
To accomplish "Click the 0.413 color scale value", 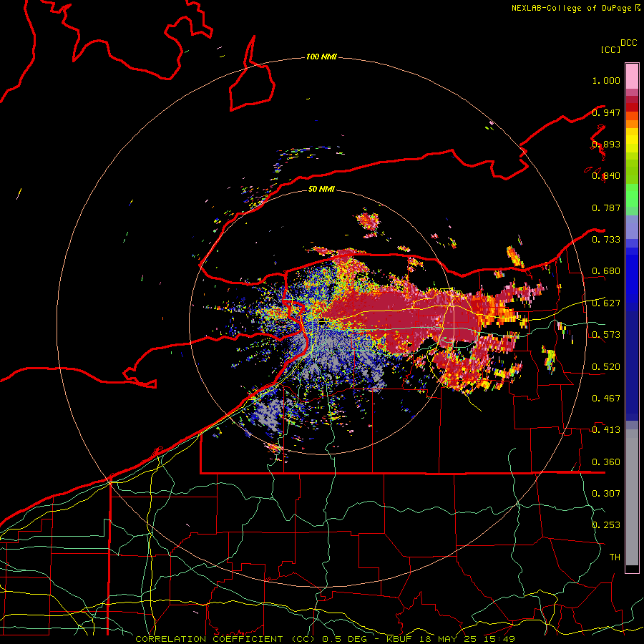I will (x=606, y=430).
